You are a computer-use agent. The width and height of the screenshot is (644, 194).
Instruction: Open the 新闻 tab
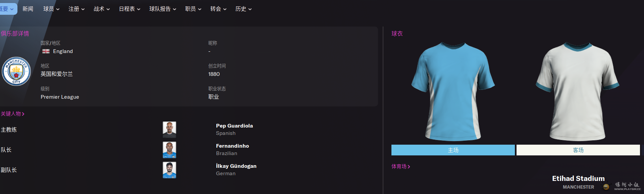click(28, 9)
